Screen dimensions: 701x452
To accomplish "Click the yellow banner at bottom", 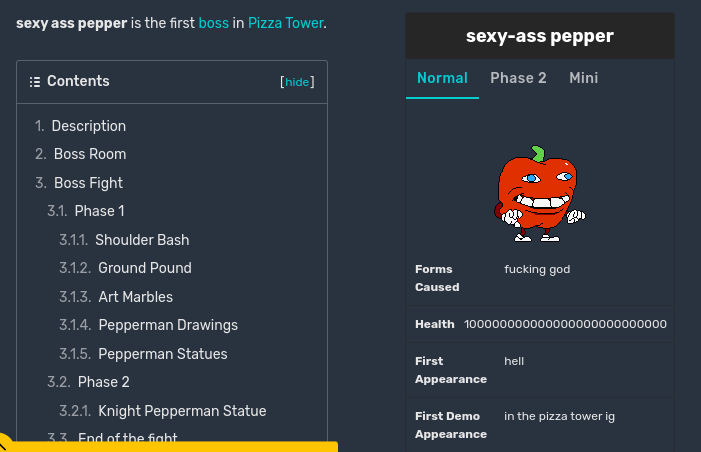I will [170, 446].
